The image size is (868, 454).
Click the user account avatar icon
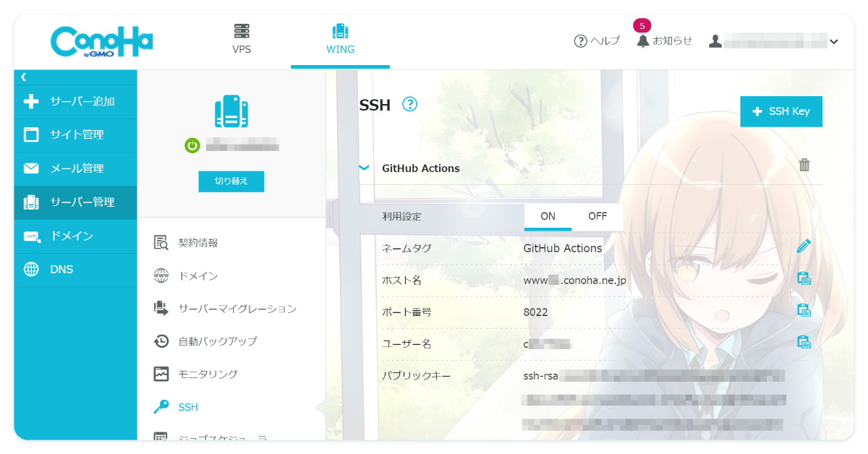pyautogui.click(x=715, y=41)
